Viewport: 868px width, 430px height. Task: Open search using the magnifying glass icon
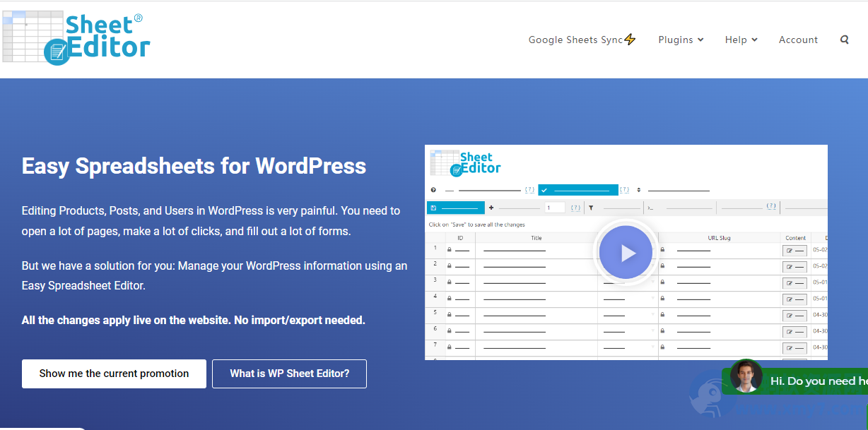tap(845, 40)
